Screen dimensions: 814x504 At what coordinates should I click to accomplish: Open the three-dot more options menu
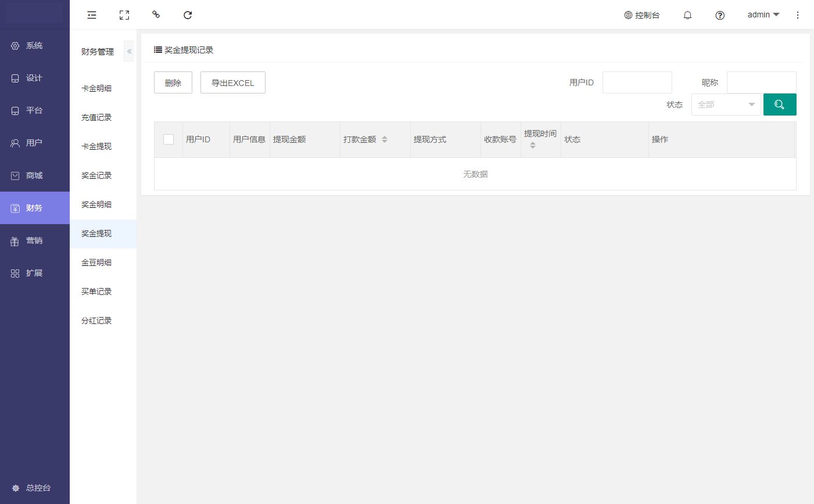point(798,15)
